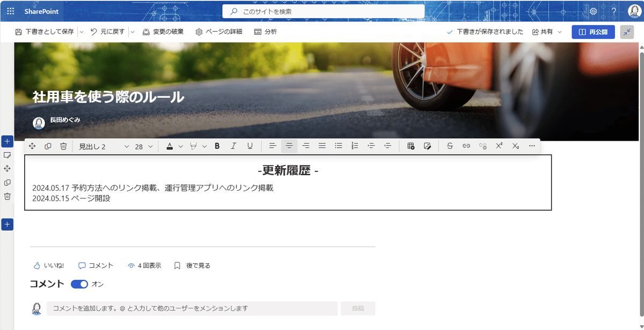Click 変更の破棄 to discard changes
This screenshot has height=330, width=644.
(x=163, y=32)
